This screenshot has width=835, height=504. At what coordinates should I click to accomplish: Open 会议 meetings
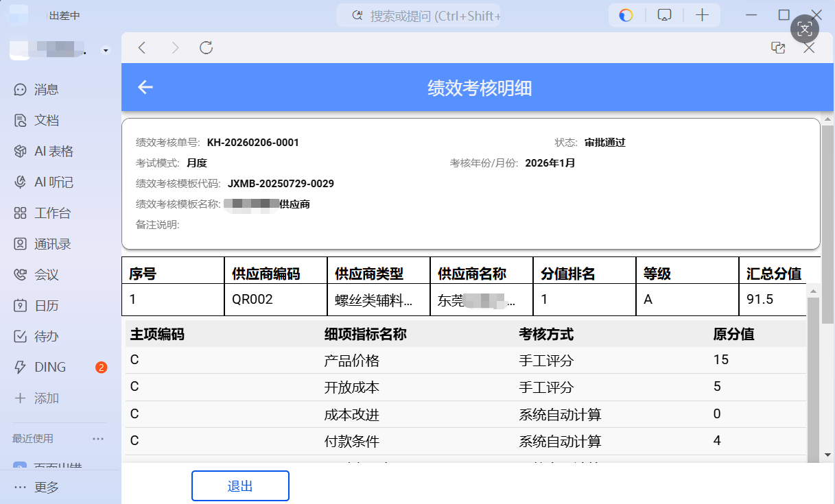tap(37, 274)
